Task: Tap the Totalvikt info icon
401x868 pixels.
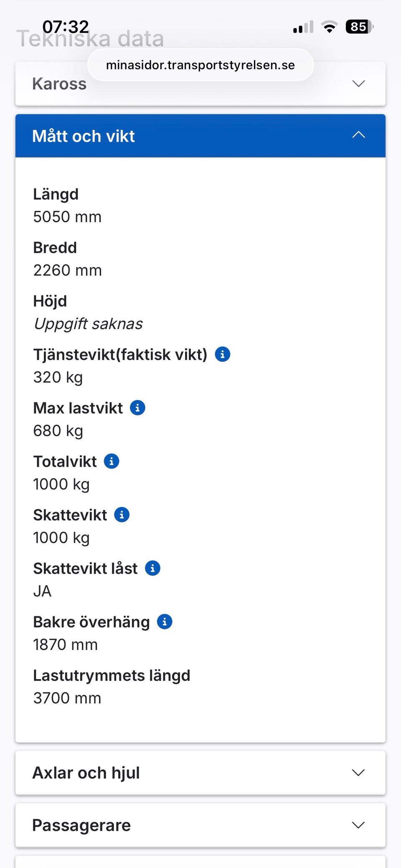Action: [x=111, y=461]
